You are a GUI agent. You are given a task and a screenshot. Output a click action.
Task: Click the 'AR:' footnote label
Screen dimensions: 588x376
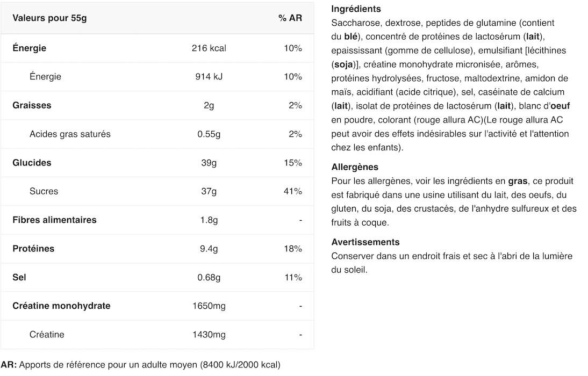click(9, 365)
